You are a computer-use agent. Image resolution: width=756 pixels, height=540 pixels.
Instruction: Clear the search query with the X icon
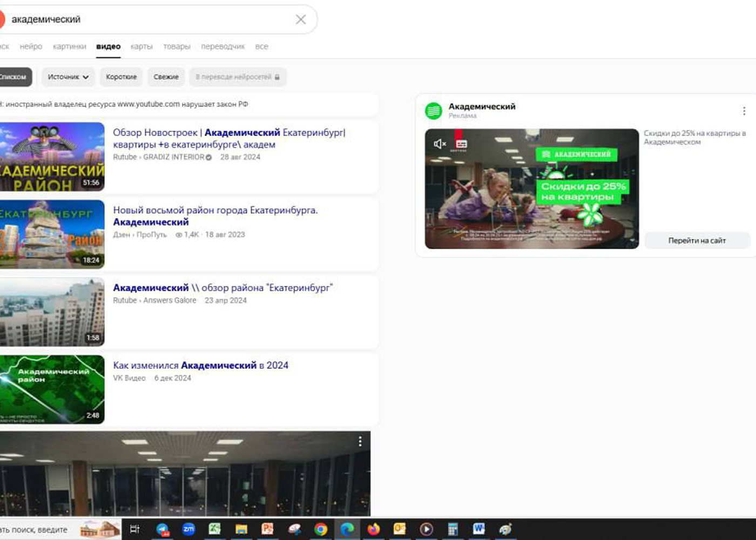(x=301, y=19)
